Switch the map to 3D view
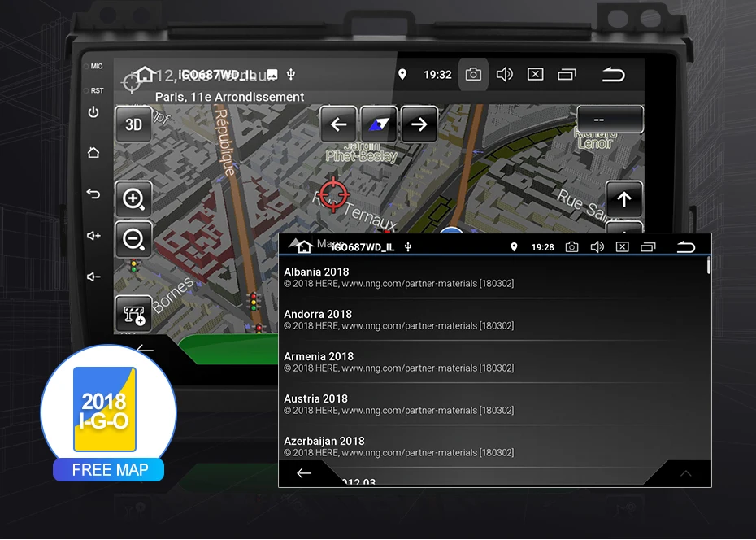The image size is (756, 540). [x=133, y=124]
